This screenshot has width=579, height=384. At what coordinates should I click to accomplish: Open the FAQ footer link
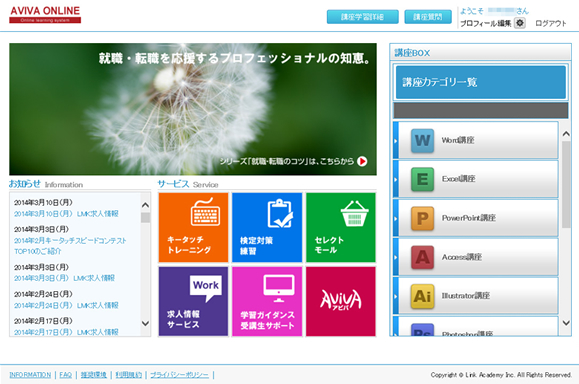coord(65,375)
